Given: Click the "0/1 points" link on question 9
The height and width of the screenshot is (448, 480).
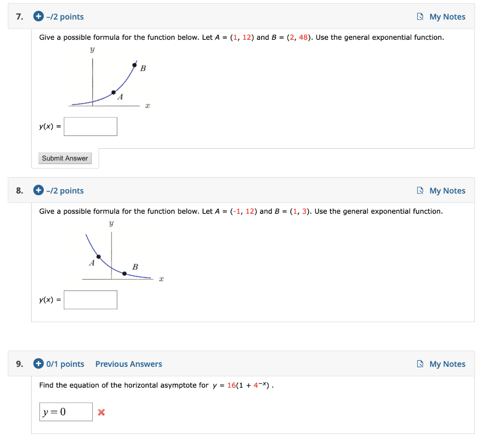Looking at the screenshot, I should click(65, 364).
